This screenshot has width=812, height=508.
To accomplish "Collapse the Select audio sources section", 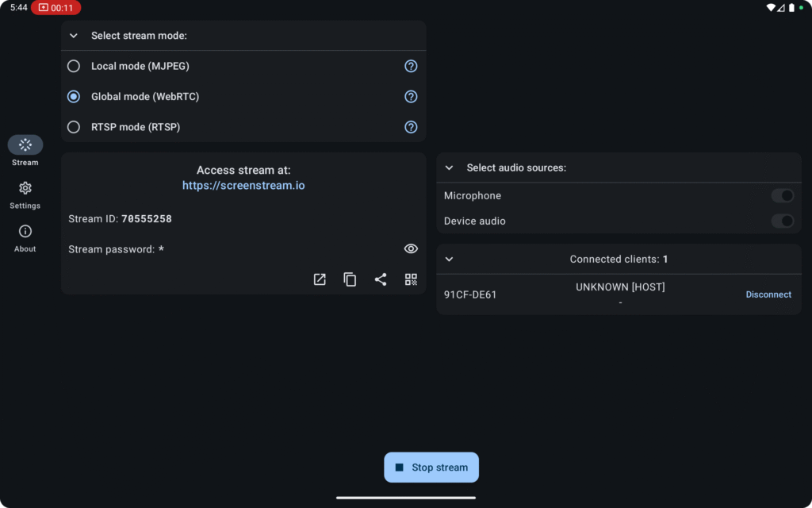I will (449, 167).
